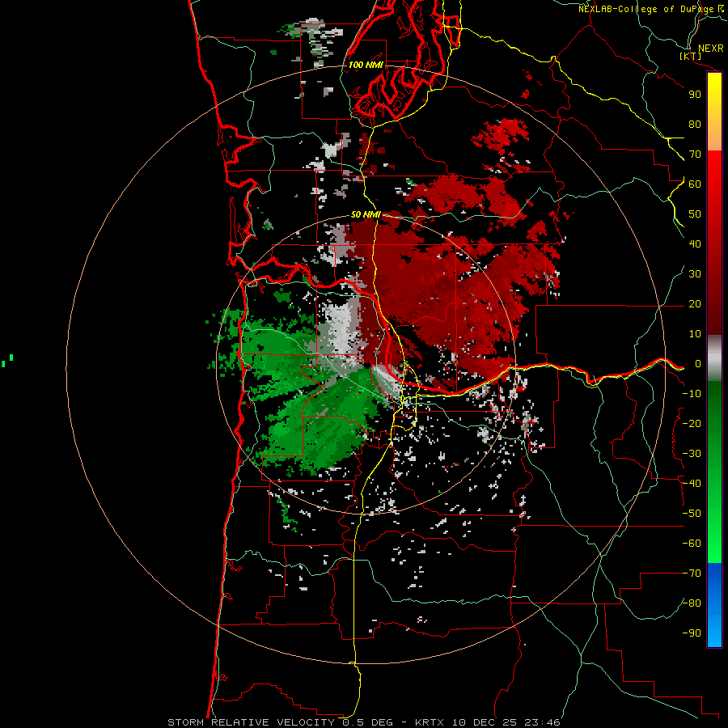Viewport: 728px width, 728px height.
Task: Click the -40 value on velocity scale
Action: 692,484
